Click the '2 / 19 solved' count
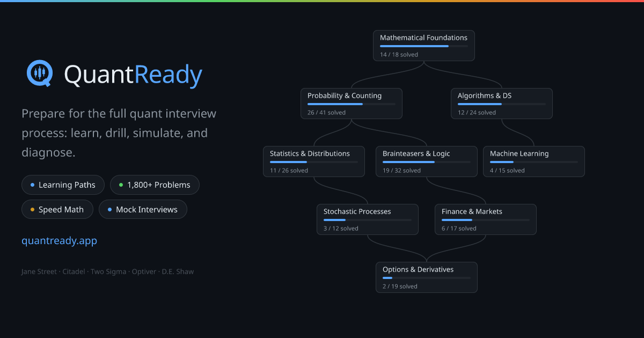Viewport: 644px width, 338px height. tap(400, 286)
